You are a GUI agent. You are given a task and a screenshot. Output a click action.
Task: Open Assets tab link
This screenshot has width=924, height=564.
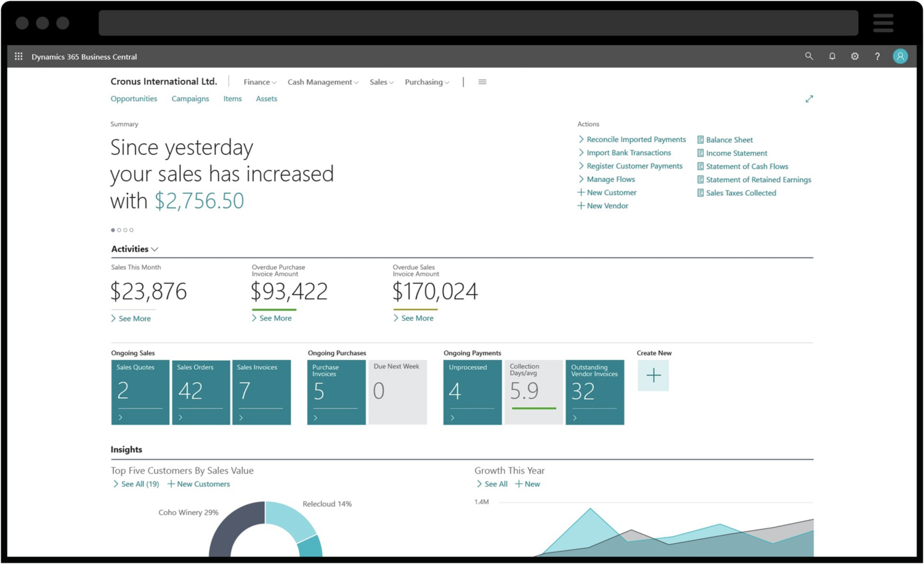pos(266,99)
